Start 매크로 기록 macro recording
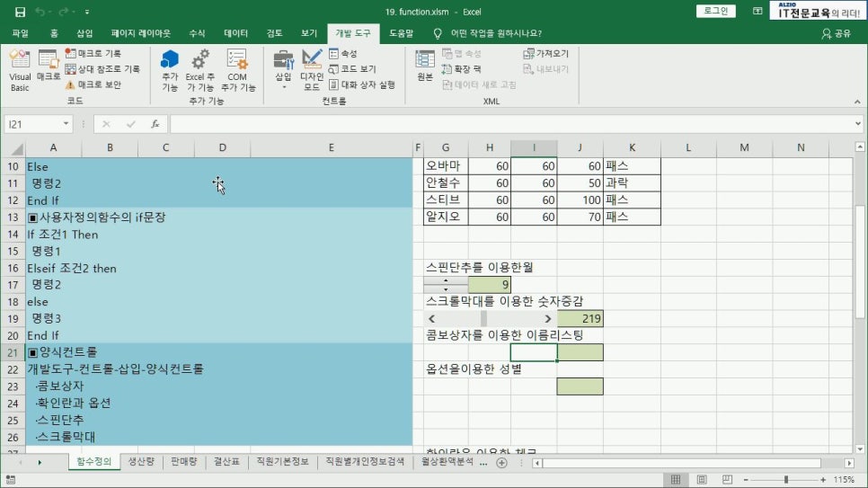 (93, 53)
